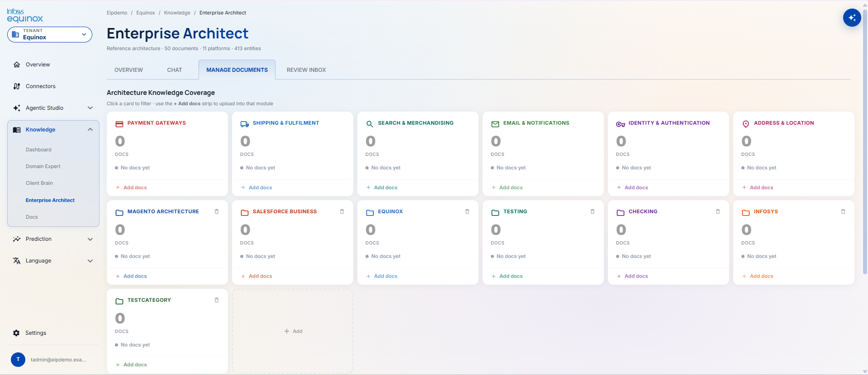Switch to the Overview tab

(x=128, y=70)
